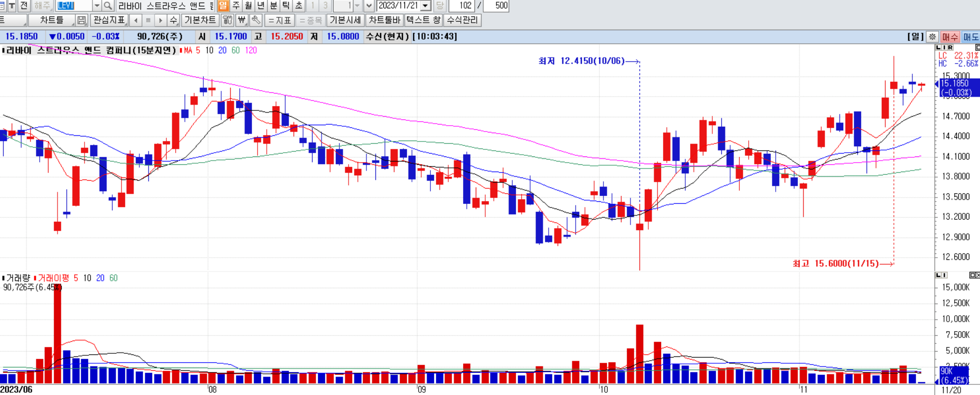The width and height of the screenshot is (980, 395).
Task: Open the 기본시세 tab
Action: point(345,20)
